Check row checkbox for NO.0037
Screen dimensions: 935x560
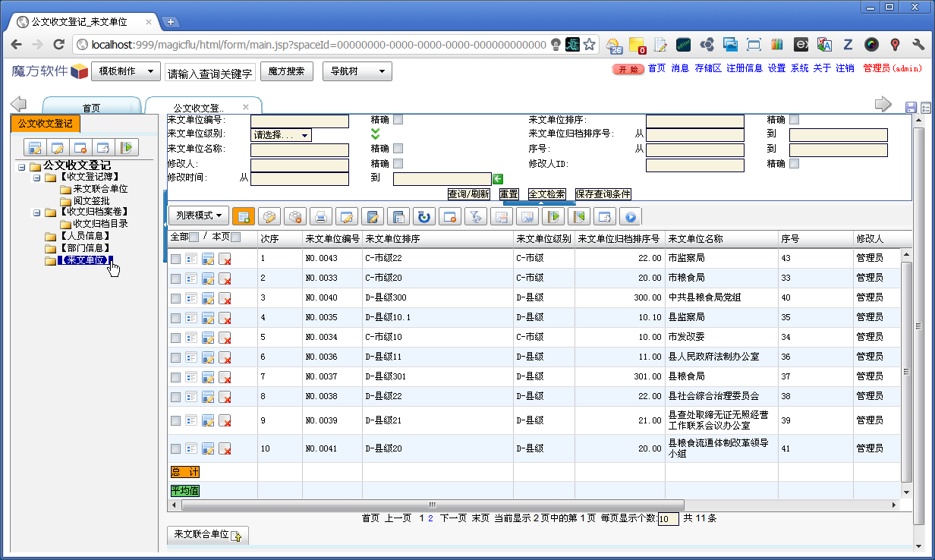(x=175, y=377)
